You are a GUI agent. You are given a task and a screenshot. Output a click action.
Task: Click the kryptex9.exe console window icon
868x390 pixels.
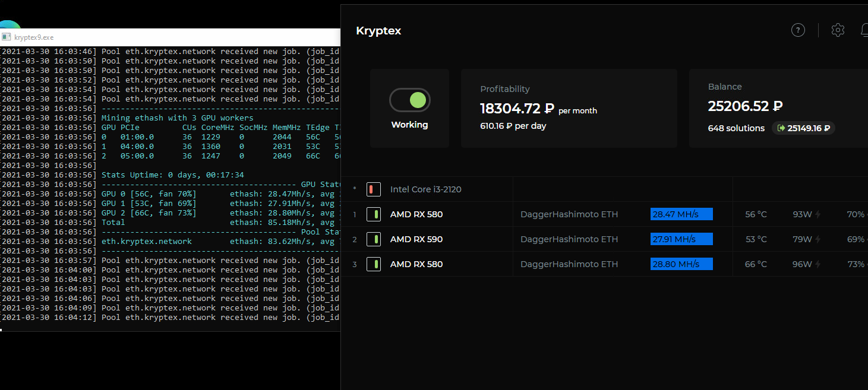click(x=6, y=37)
